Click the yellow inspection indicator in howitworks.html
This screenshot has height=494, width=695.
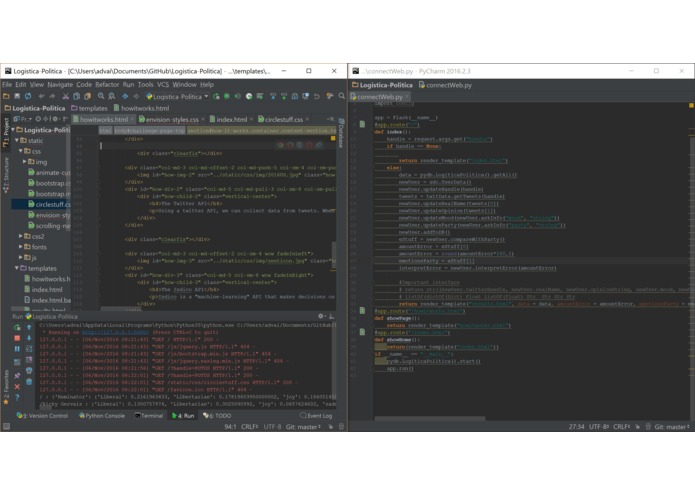333,139
